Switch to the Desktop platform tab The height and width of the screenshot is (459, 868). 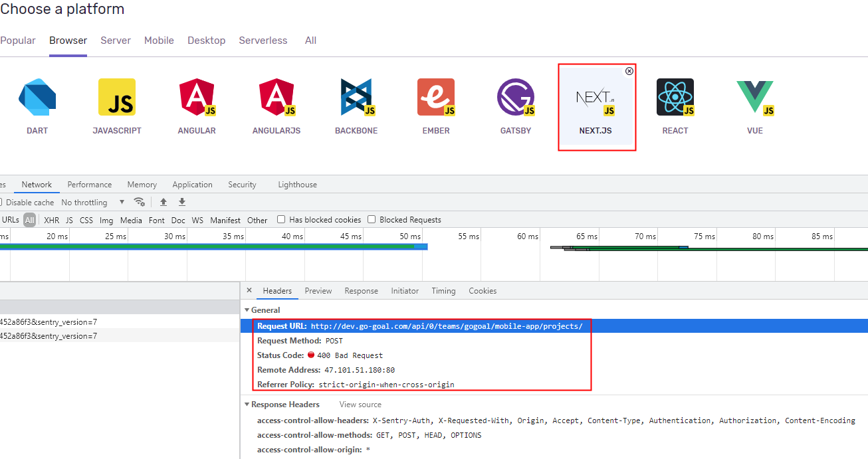pyautogui.click(x=206, y=41)
